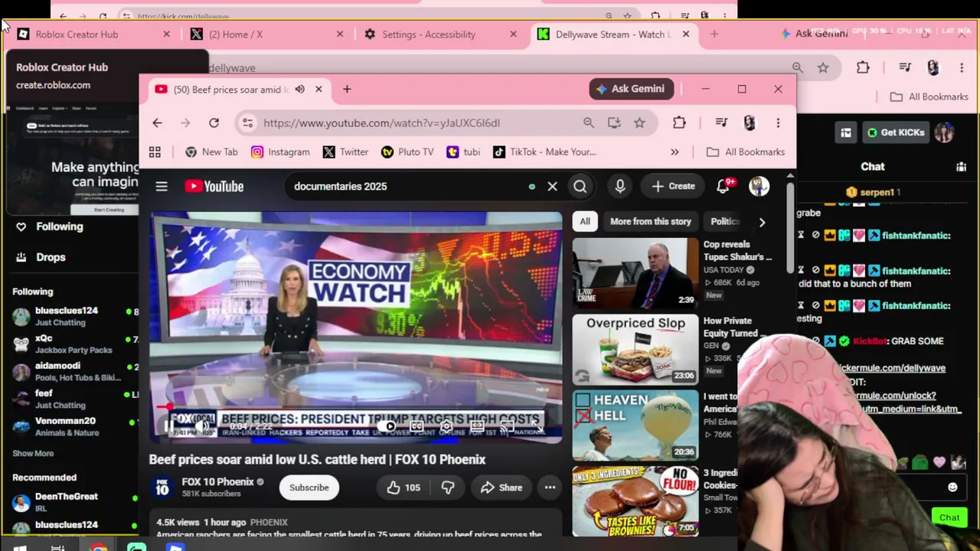Click Ask Gemini in the YouTube window
Screen dimensions: 980x551
pos(632,89)
